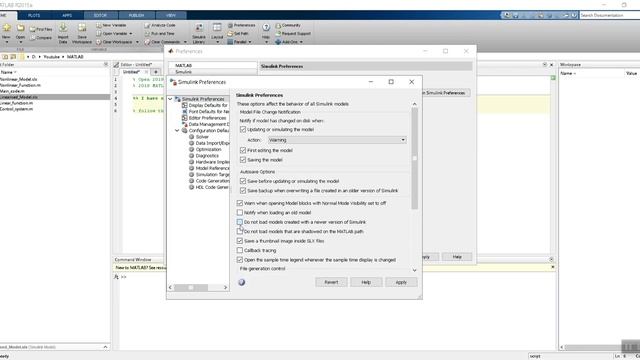Switch to the EDITOR ribbon tab
Viewport: 640px width, 360px height.
[x=100, y=16]
